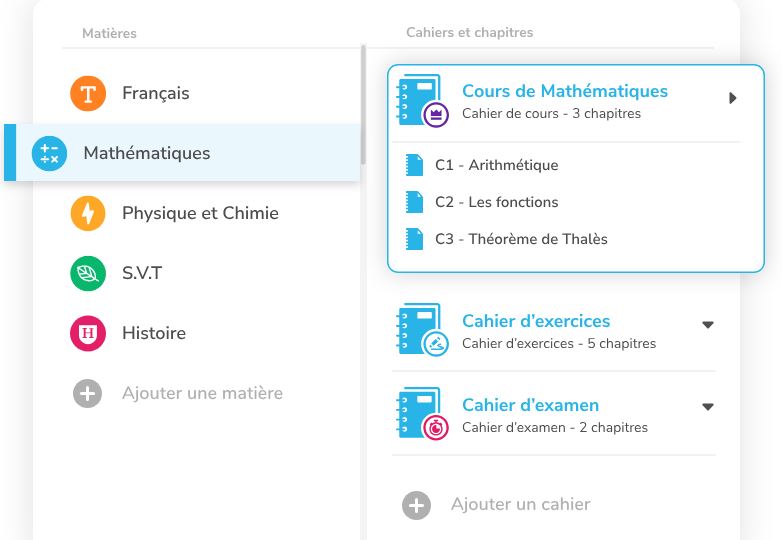Image resolution: width=782 pixels, height=540 pixels.
Task: Click the Cahier d'examen notebook icon
Action: point(420,414)
